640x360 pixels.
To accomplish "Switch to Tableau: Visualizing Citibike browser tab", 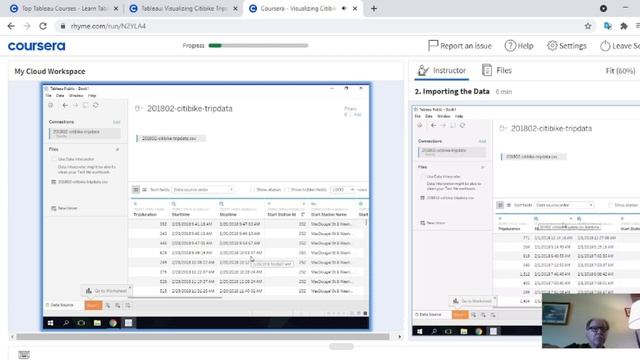I will (183, 9).
